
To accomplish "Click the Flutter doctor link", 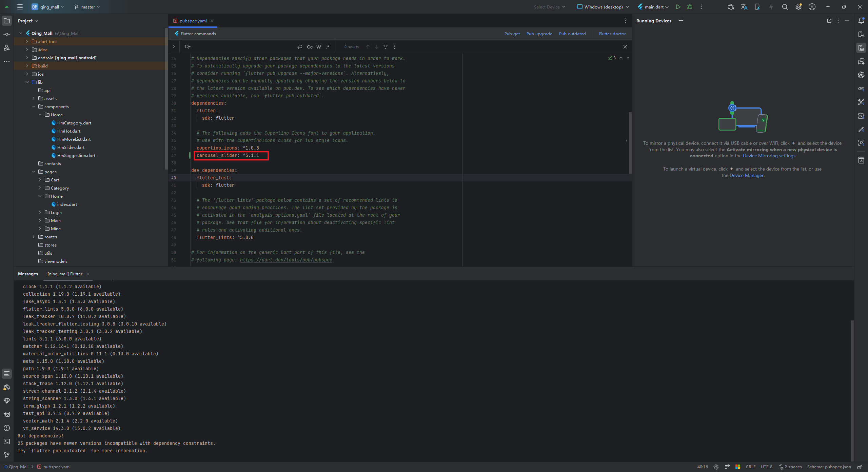I will 612,34.
